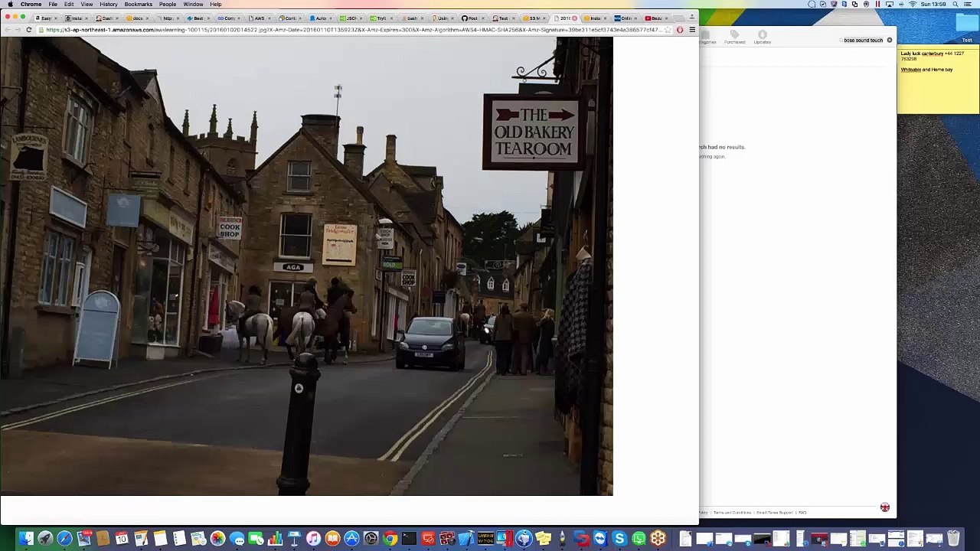Open Spotlight search in the menu bar
The height and width of the screenshot is (551, 980).
pyautogui.click(x=955, y=5)
